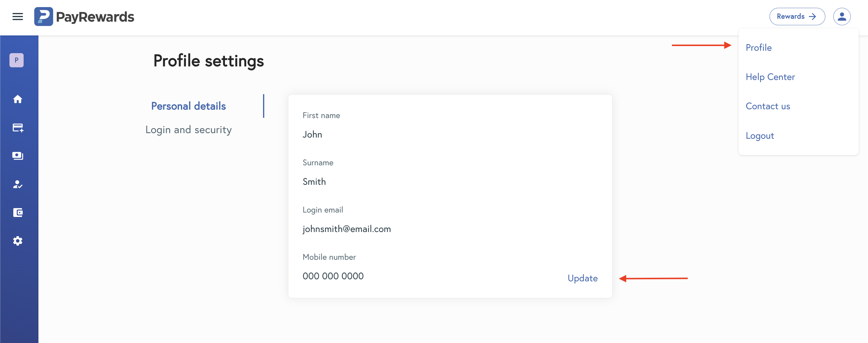868x343 pixels.
Task: Go to Home via sidebar icon
Action: tap(17, 99)
